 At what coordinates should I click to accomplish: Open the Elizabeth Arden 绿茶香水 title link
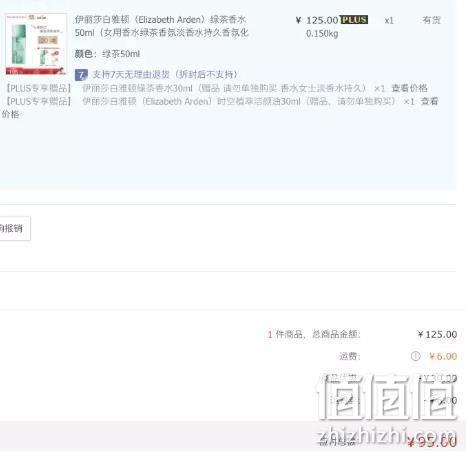click(x=161, y=26)
